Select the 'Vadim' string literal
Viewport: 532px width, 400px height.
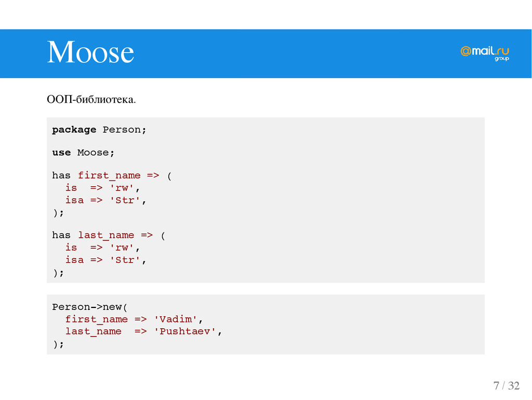coord(176,319)
